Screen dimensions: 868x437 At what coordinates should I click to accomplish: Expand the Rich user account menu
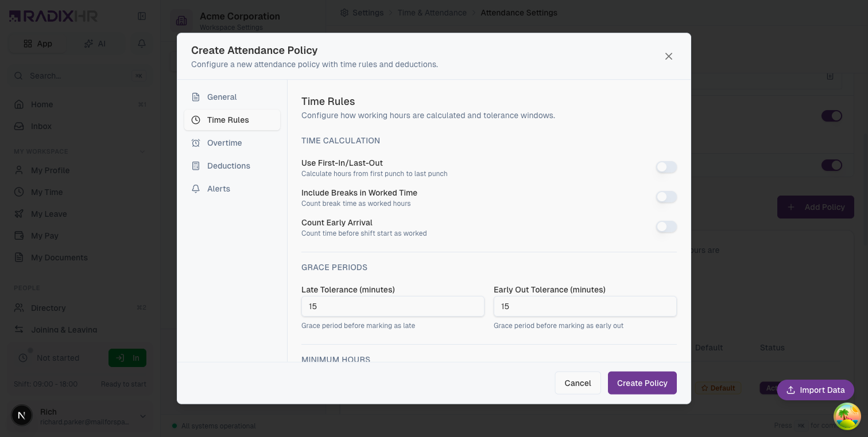tap(143, 416)
